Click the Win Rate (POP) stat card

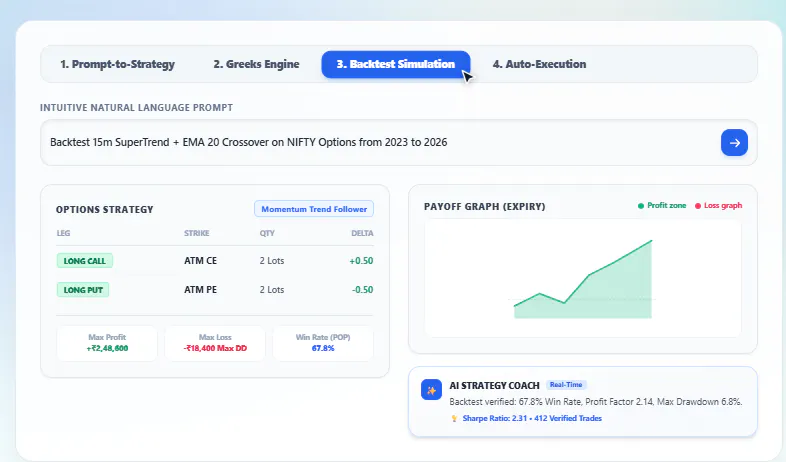323,343
